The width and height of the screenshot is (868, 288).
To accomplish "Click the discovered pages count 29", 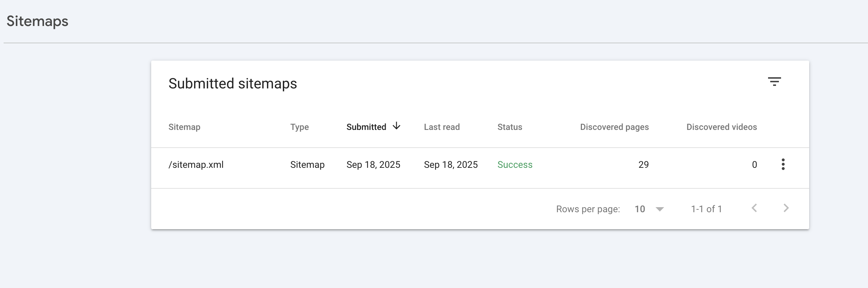I will click(643, 165).
